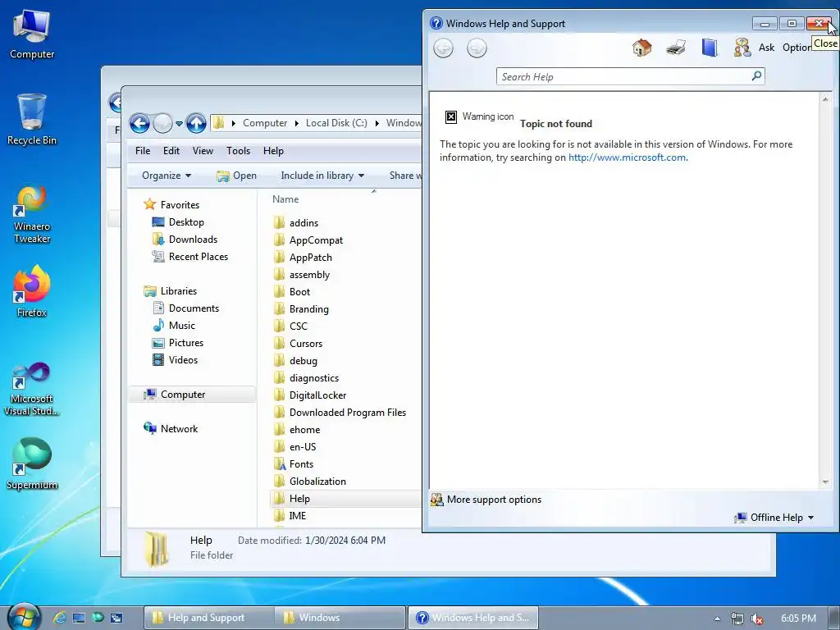
Task: Click the Internet Explorer taskbar icon
Action: [x=59, y=618]
